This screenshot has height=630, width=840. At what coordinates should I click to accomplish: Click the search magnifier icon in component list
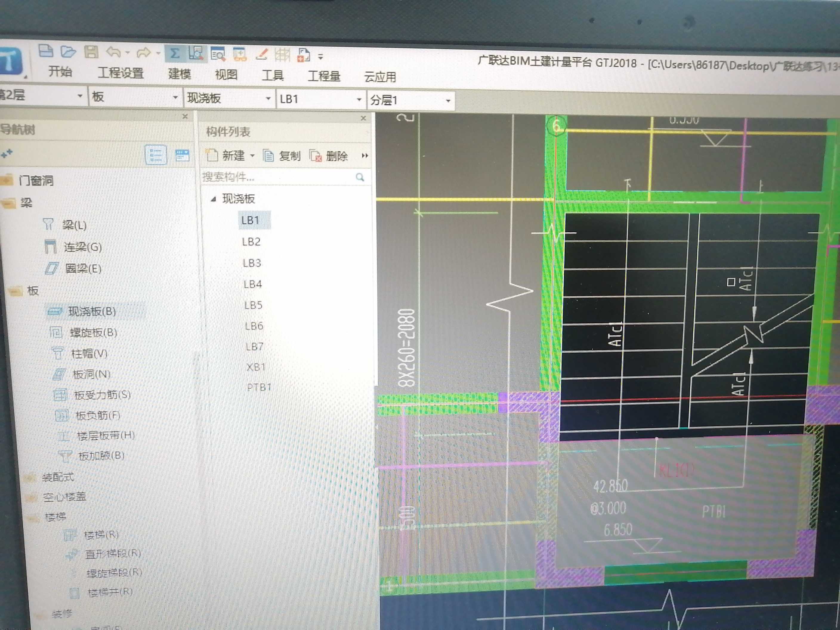360,177
